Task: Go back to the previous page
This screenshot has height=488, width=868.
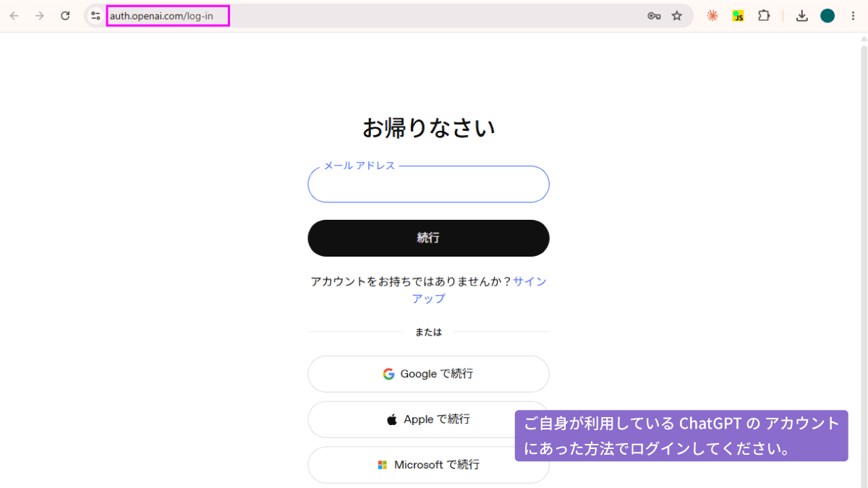Action: point(14,16)
